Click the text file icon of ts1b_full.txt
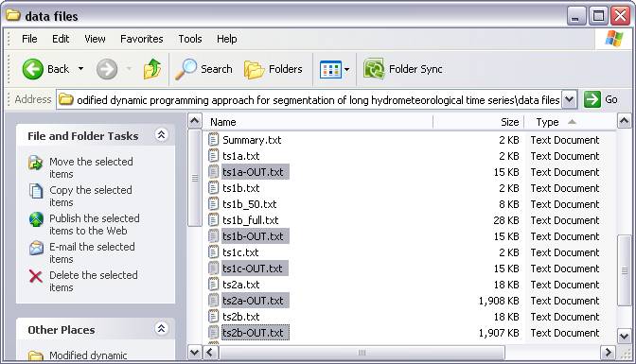The width and height of the screenshot is (636, 364). (x=213, y=220)
